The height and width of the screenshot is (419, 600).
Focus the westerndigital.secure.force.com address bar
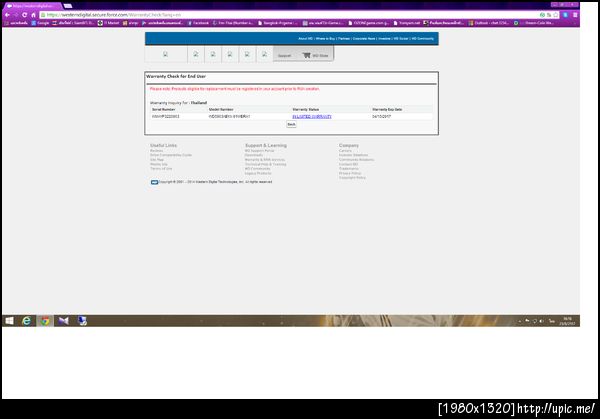click(291, 15)
